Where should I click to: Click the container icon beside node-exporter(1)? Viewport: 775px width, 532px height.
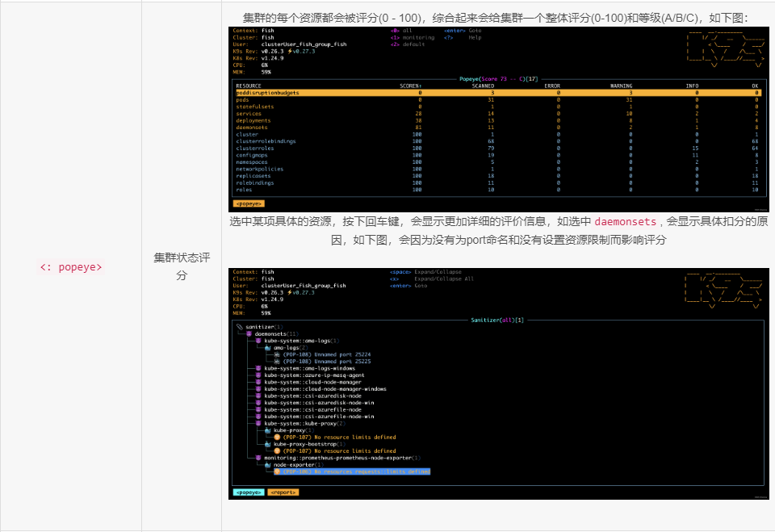pyautogui.click(x=268, y=465)
